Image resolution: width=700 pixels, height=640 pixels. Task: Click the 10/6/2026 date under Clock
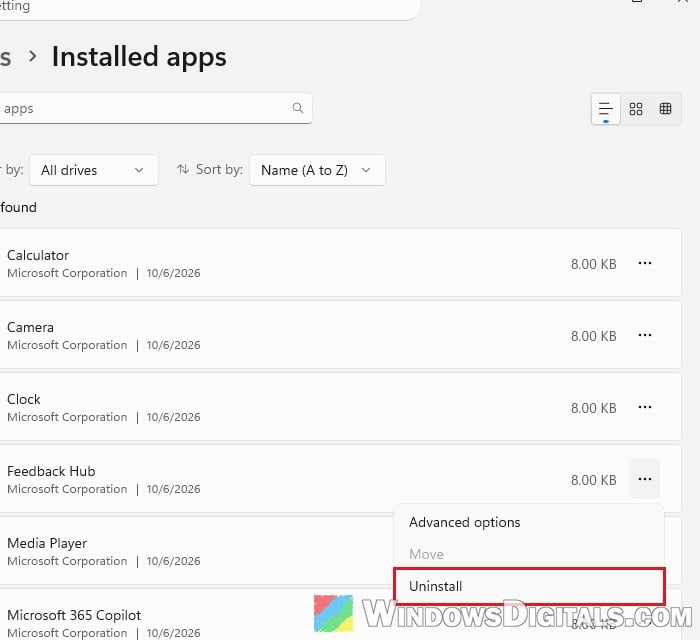pos(173,417)
